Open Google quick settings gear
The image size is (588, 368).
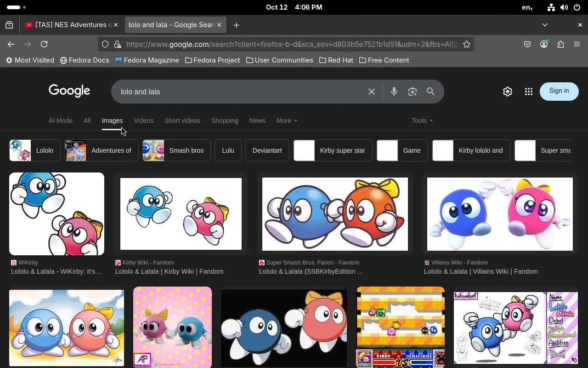508,92
